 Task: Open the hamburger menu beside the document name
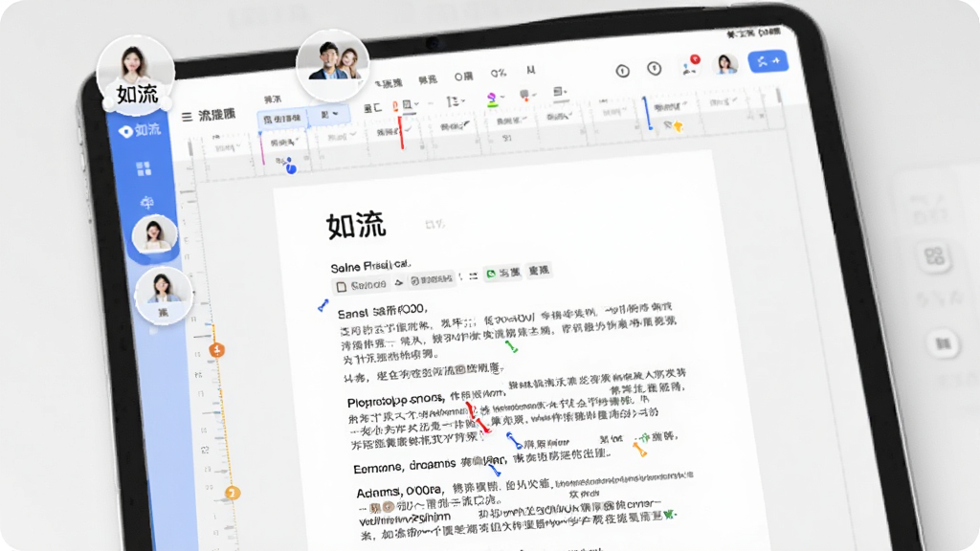pos(187,117)
